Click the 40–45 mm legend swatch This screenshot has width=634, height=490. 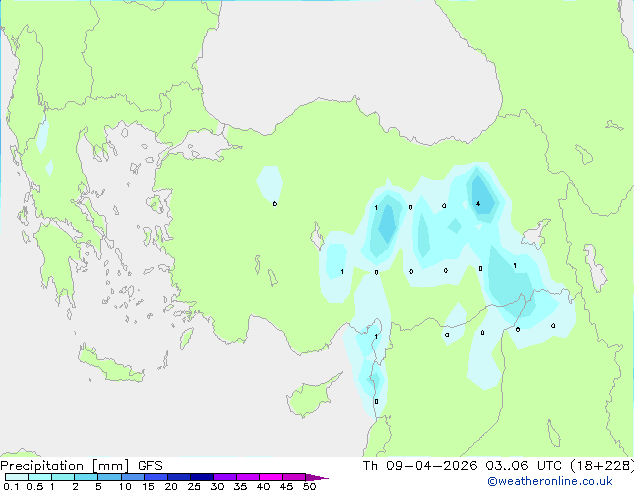[271, 477]
